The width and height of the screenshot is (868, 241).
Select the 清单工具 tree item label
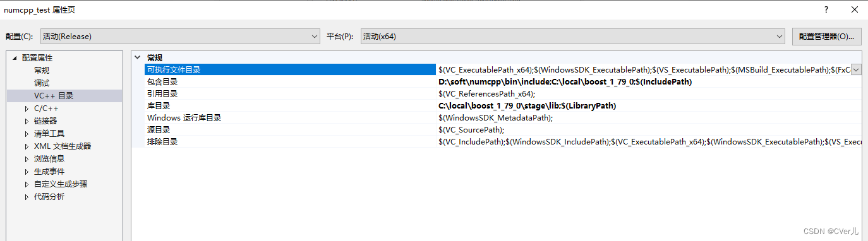49,134
